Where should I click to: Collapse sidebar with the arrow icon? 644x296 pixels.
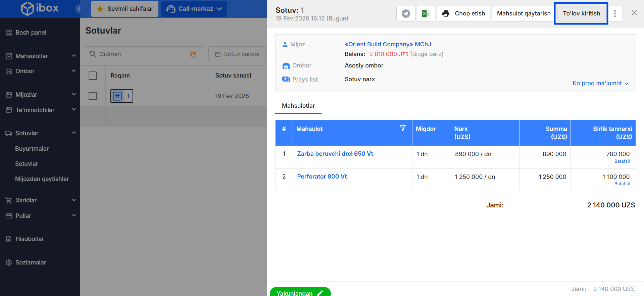tap(79, 9)
